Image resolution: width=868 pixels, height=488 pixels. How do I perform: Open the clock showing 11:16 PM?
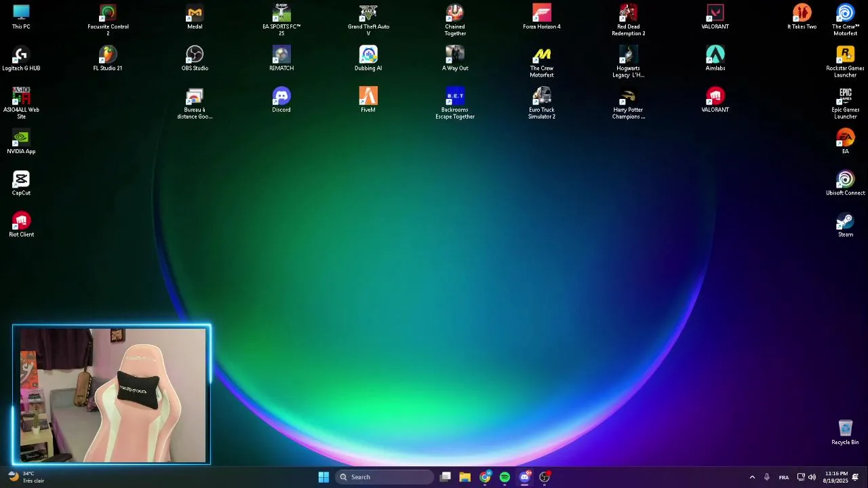click(x=835, y=477)
